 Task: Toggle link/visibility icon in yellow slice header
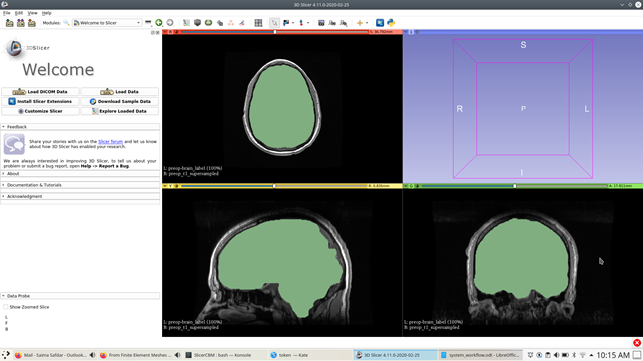coord(176,186)
